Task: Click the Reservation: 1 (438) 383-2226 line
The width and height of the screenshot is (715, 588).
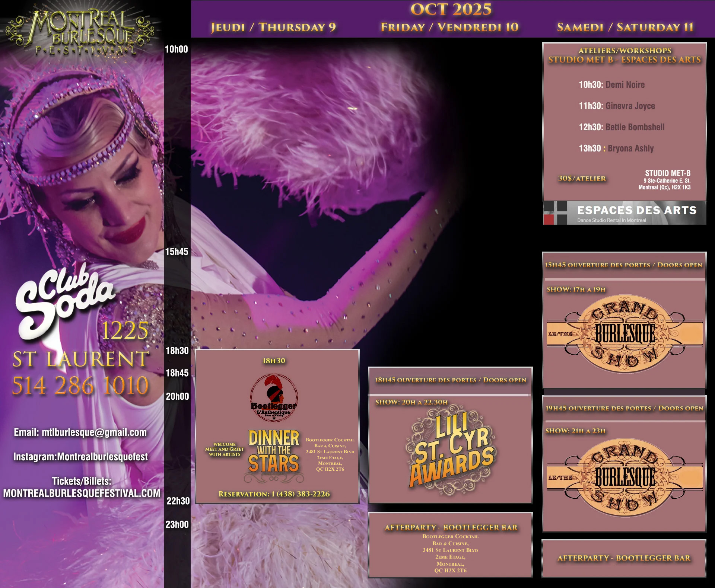Action: (x=274, y=494)
